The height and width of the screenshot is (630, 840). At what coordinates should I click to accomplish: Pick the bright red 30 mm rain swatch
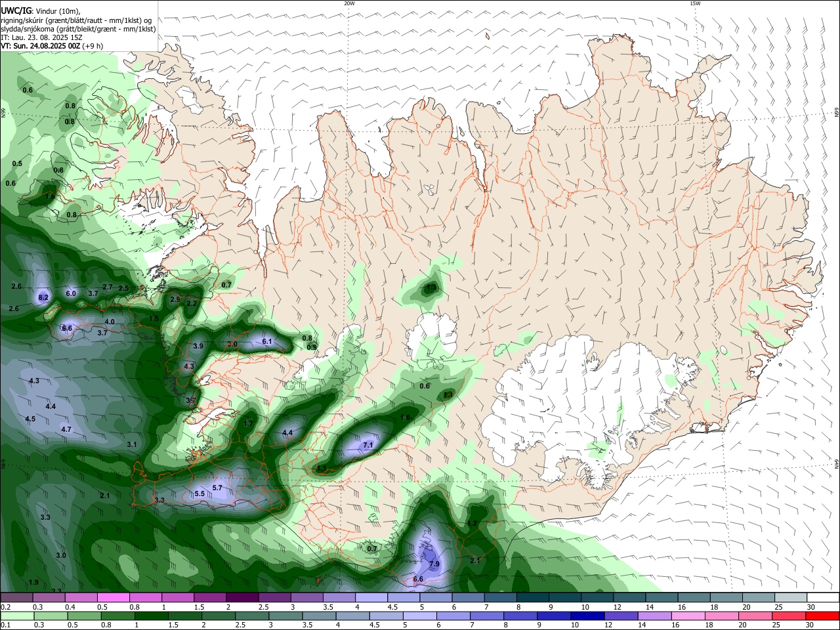pyautogui.click(x=822, y=616)
